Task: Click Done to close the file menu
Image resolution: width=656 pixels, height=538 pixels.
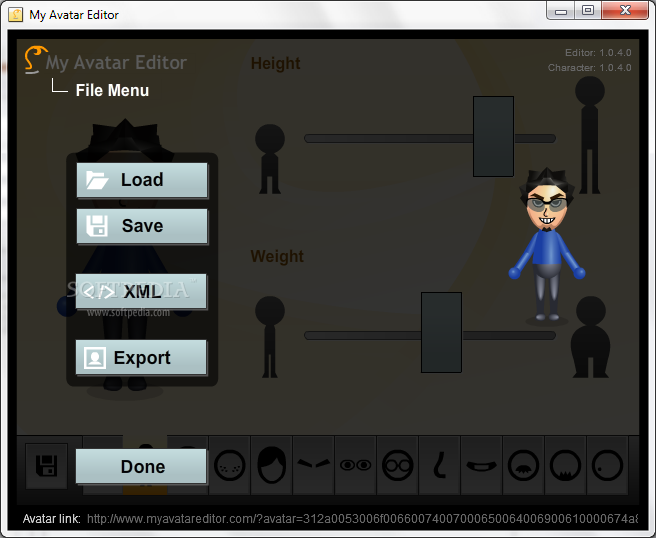Action: point(141,466)
